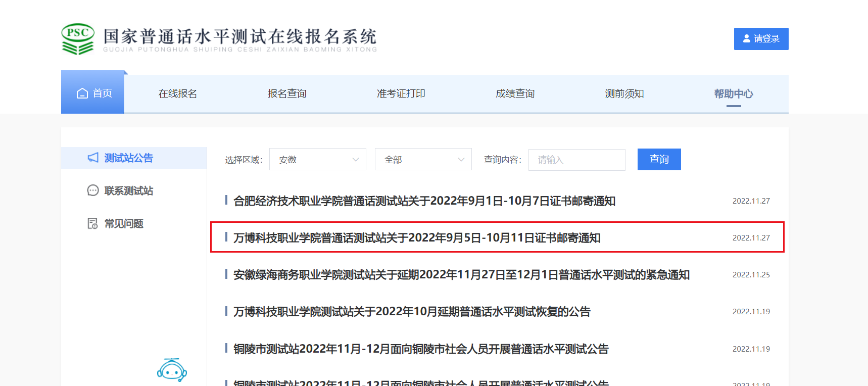This screenshot has height=386, width=868.
Task: Open the 成绩查询 menu item
Action: pyautogui.click(x=515, y=93)
